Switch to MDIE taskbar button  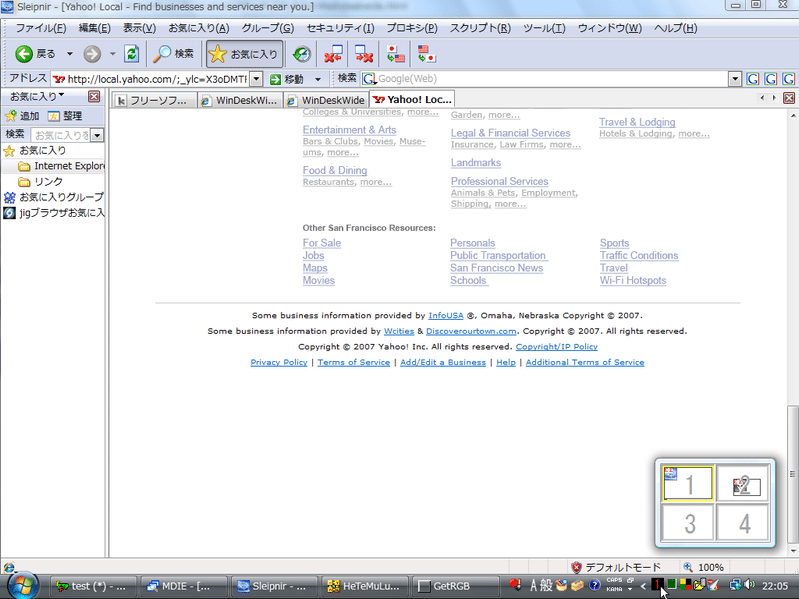pyautogui.click(x=183, y=586)
